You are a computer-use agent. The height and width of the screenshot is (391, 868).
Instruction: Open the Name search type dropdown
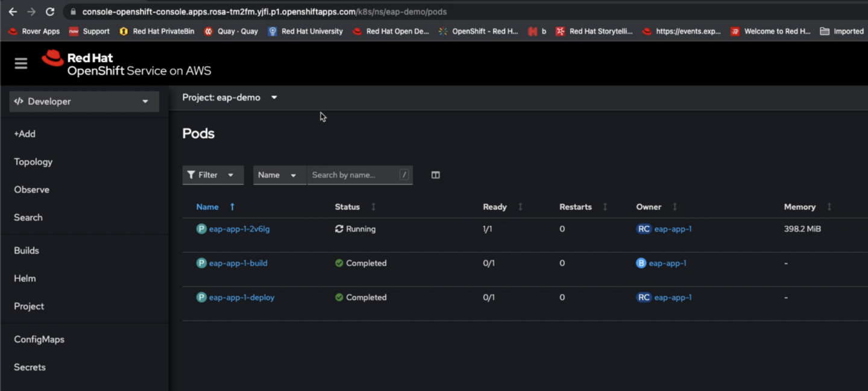(x=278, y=175)
